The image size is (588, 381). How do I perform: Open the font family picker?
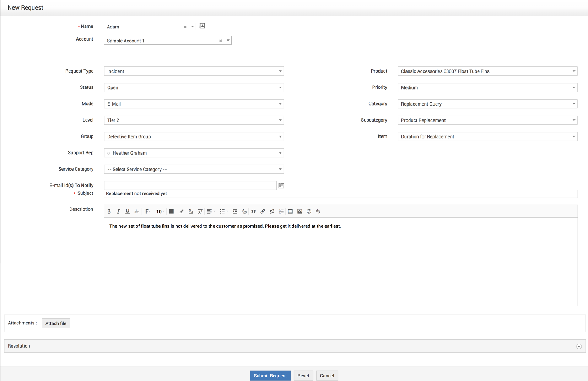(147, 211)
